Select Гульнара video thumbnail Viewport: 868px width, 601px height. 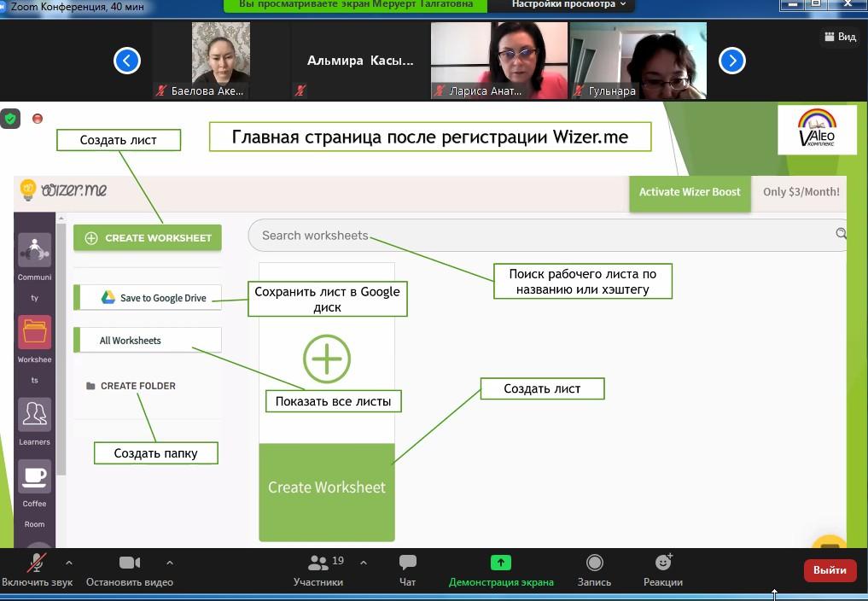point(638,61)
